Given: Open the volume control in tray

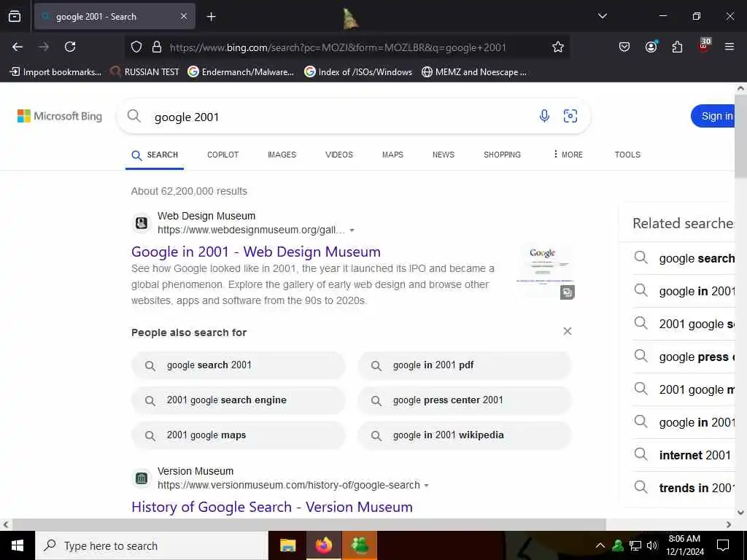Looking at the screenshot, I should click(652, 545).
